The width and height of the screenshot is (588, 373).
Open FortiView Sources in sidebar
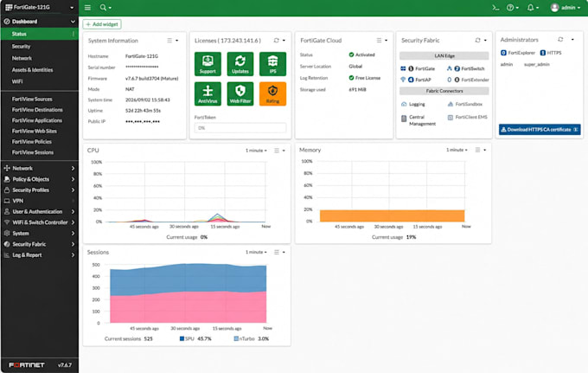pyautogui.click(x=32, y=99)
